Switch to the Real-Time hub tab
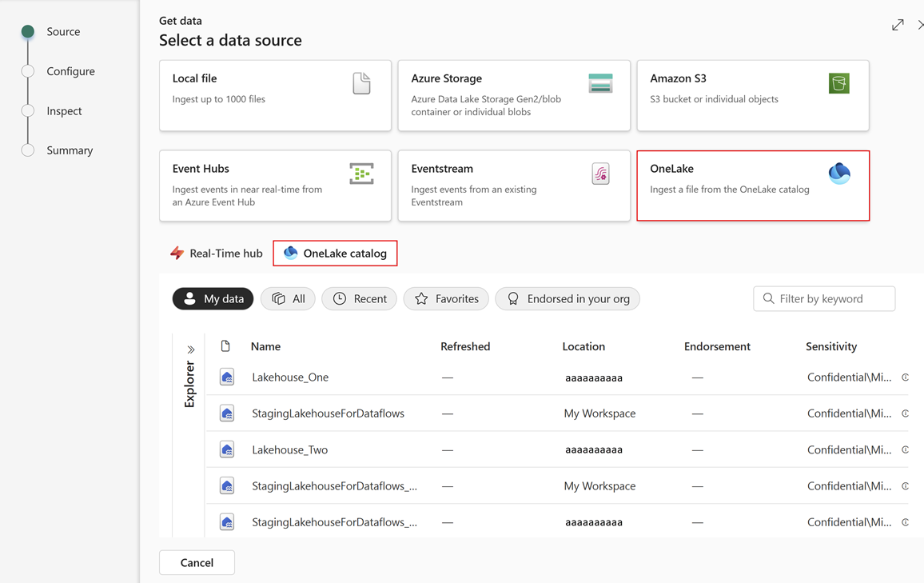 (217, 254)
